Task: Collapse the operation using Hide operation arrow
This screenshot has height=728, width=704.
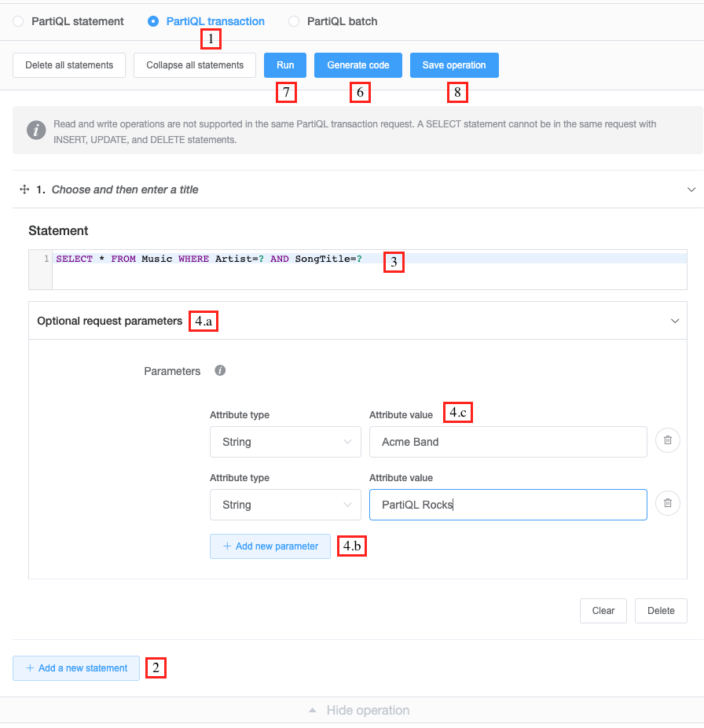Action: coord(313,710)
